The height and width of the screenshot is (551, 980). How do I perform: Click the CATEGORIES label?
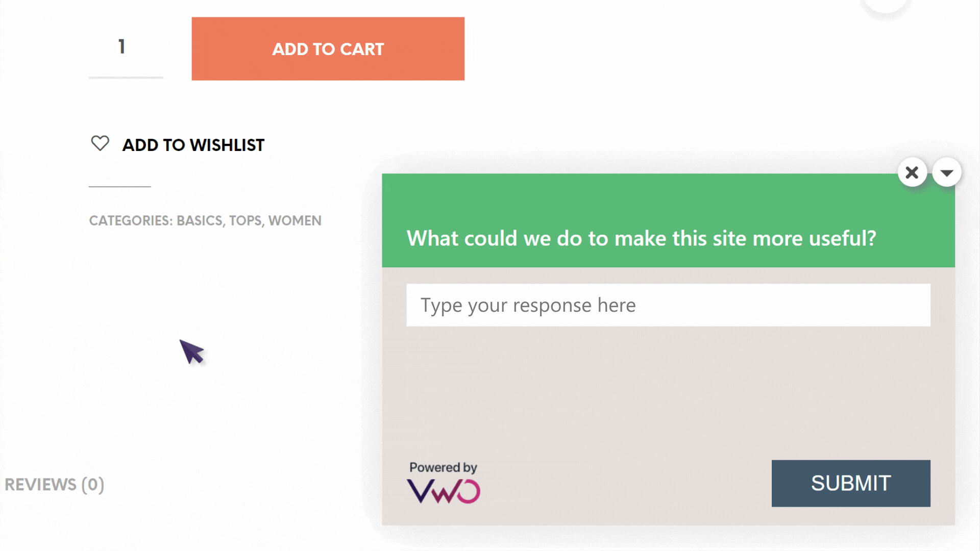point(131,220)
